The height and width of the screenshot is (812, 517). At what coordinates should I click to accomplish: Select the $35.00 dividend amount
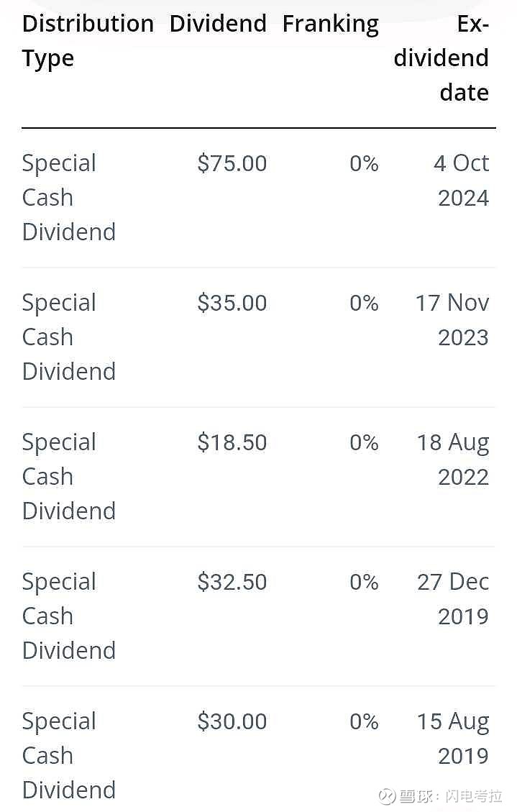click(232, 303)
